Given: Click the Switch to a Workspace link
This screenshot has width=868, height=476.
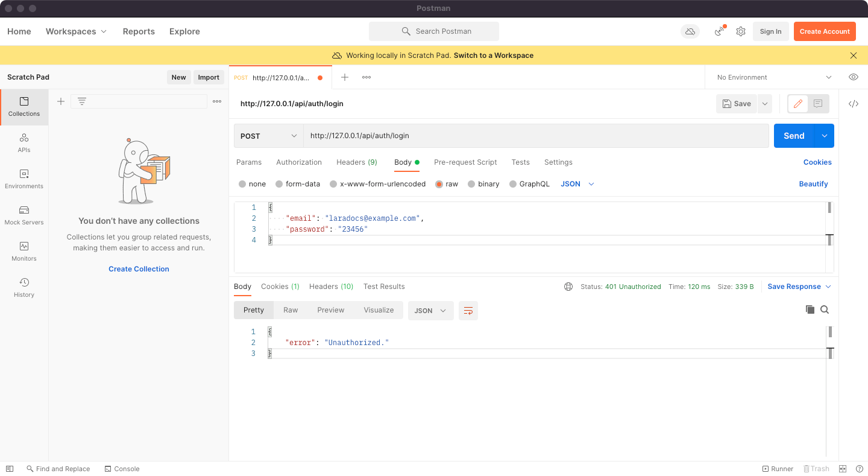Looking at the screenshot, I should (494, 56).
